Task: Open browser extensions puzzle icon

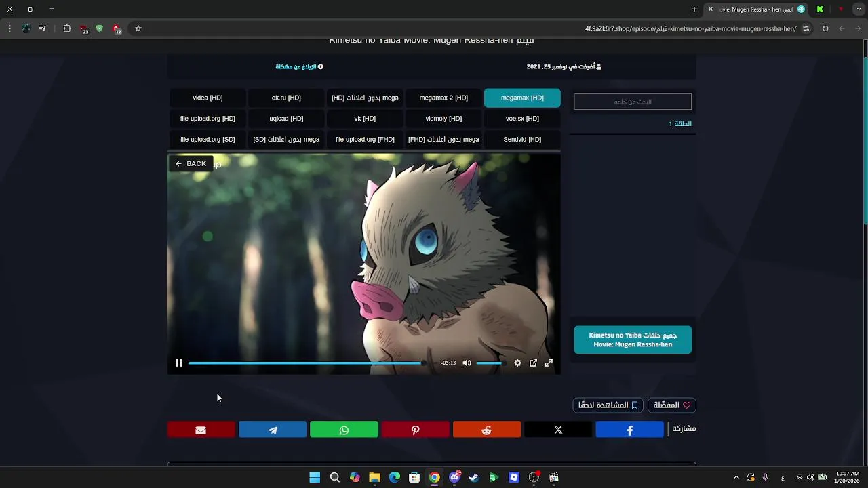Action: click(67, 28)
